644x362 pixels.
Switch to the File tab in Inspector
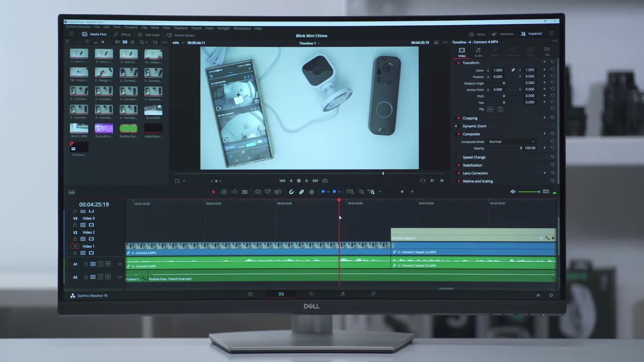[547, 52]
